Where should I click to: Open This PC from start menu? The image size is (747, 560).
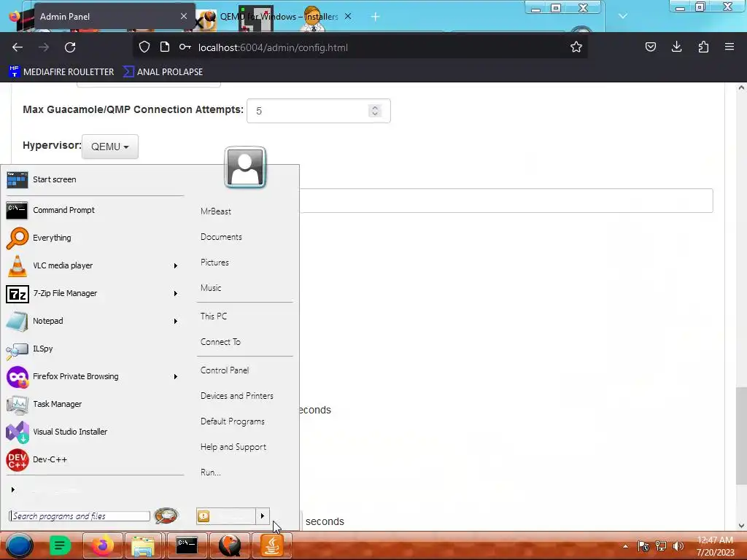[214, 316]
